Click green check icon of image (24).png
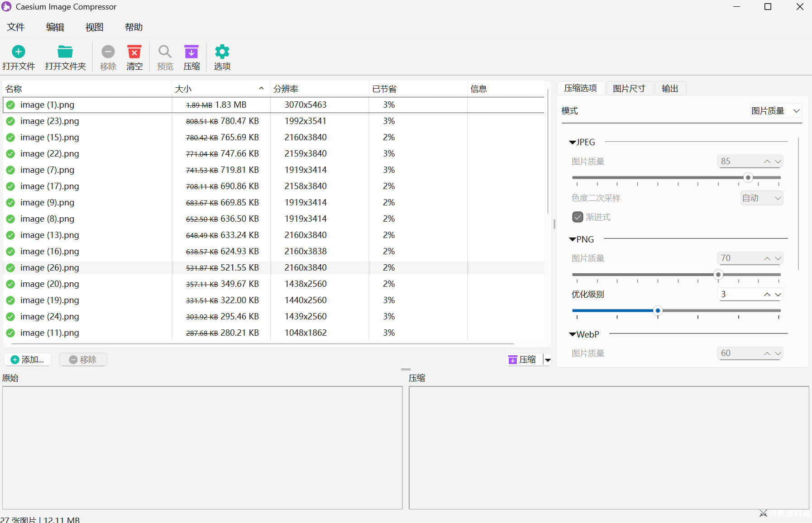 (10, 317)
